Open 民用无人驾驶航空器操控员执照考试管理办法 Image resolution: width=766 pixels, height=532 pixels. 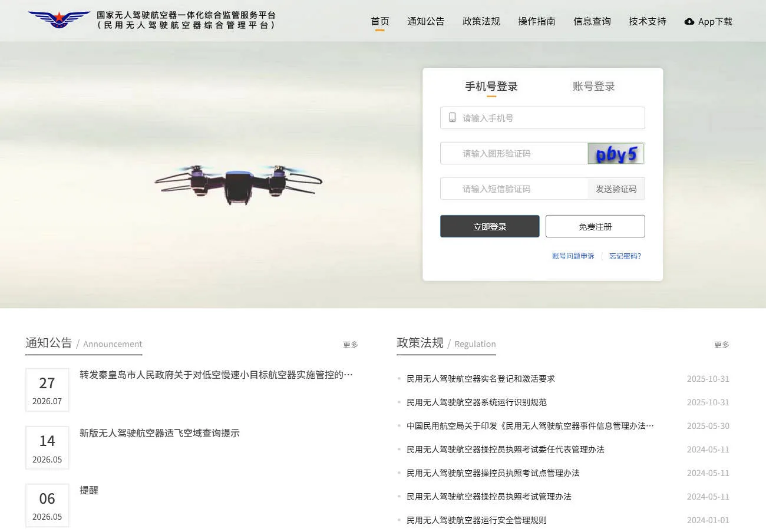click(x=489, y=497)
